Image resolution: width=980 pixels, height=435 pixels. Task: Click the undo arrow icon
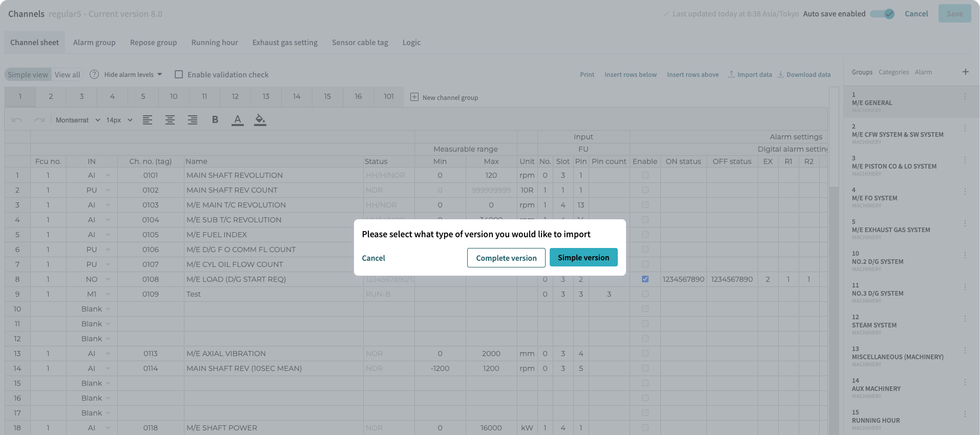17,120
